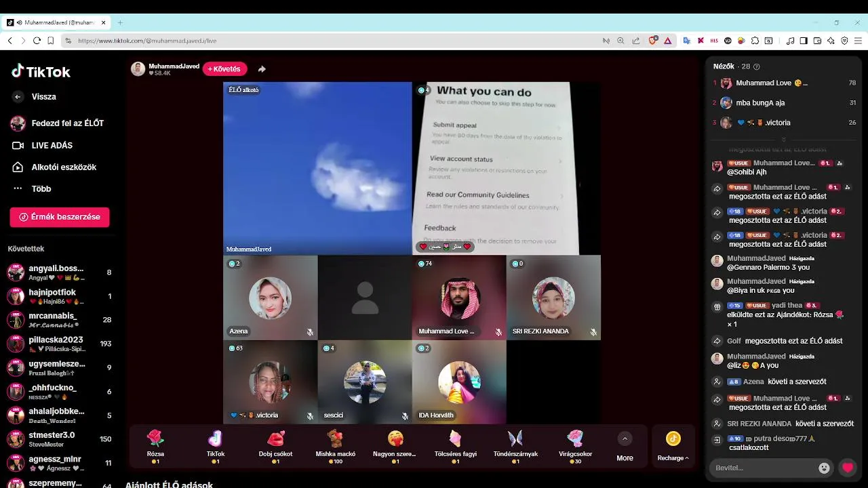Toggle sescici guest mute icon
The width and height of the screenshot is (868, 488).
coord(405,416)
